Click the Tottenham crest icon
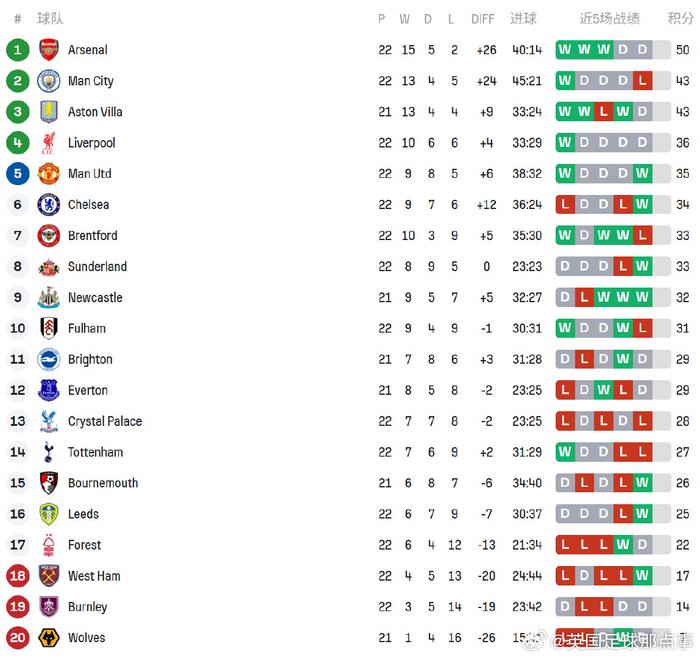This screenshot has height=658, width=700. point(48,453)
